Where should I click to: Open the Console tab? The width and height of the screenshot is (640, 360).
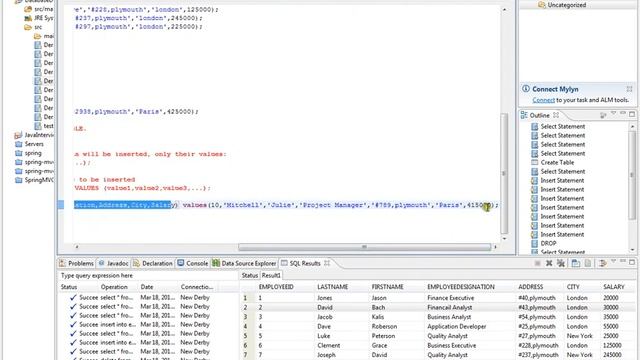[193, 263]
